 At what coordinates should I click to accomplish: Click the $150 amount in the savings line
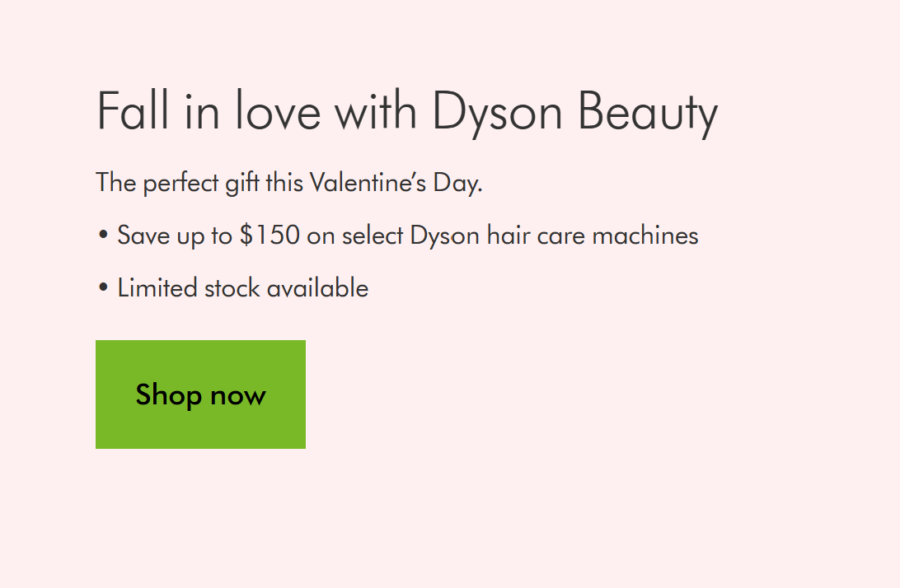tap(270, 236)
